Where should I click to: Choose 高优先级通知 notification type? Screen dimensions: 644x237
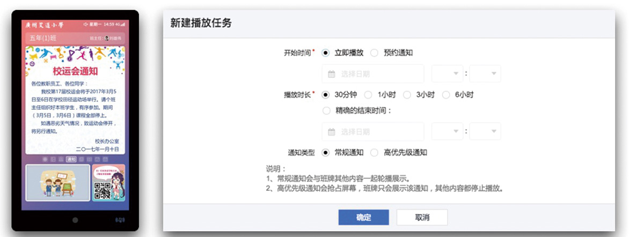coord(374,153)
